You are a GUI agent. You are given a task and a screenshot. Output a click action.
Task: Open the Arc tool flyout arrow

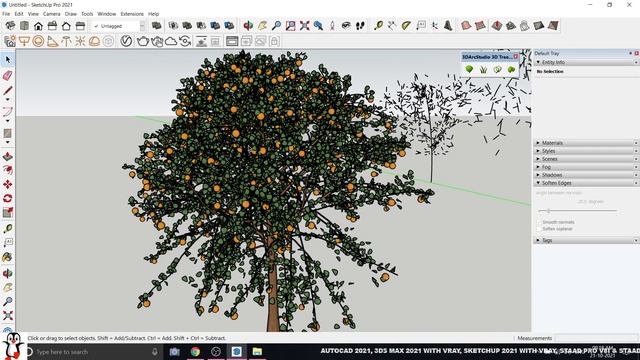tap(8, 121)
